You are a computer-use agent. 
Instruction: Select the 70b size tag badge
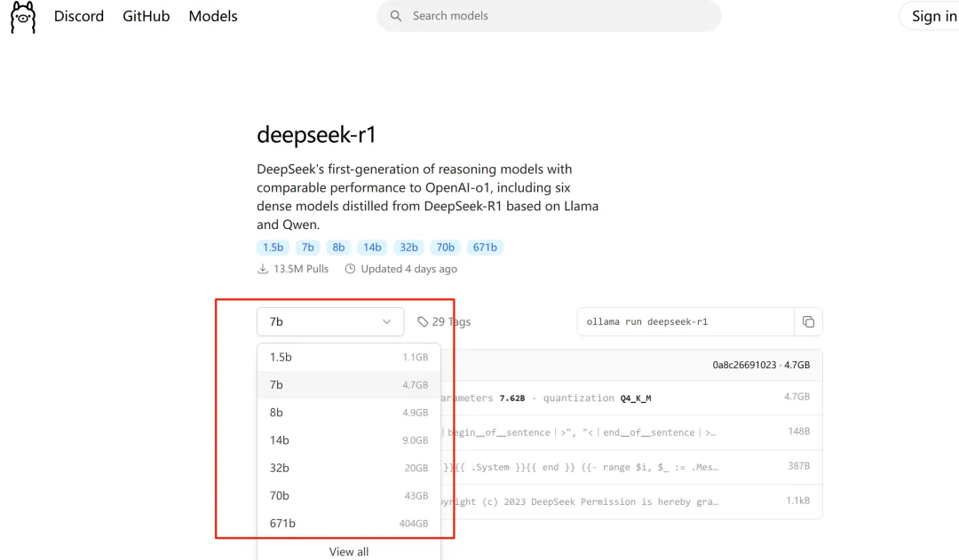coord(445,247)
